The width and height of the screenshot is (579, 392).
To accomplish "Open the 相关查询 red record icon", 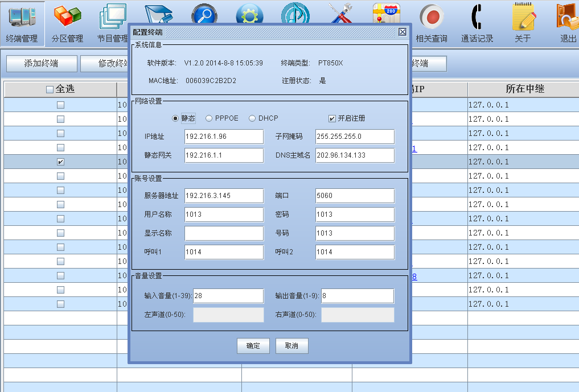I will point(431,18).
